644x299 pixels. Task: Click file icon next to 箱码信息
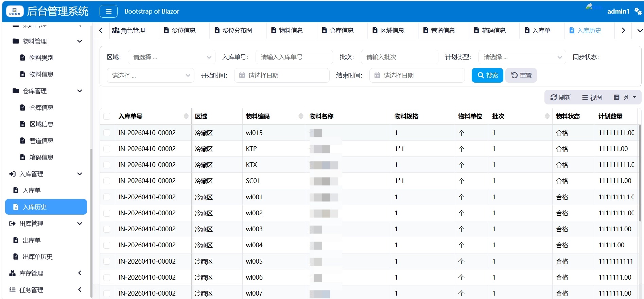22,157
